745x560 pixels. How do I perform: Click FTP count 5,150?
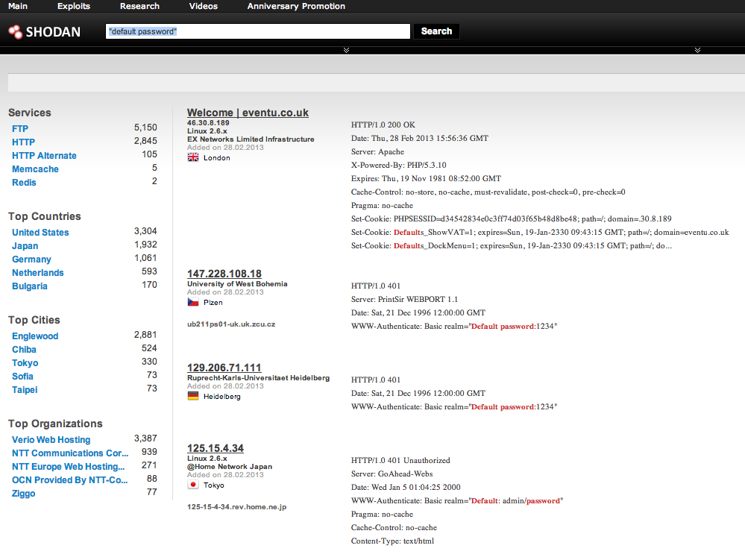point(145,128)
